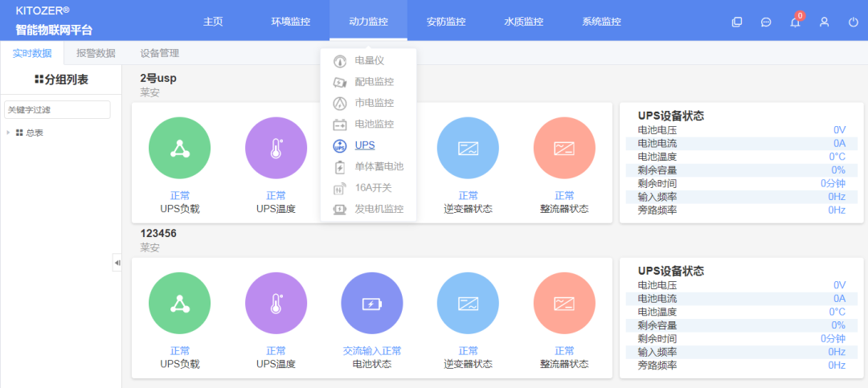Click the 电池状态 battery circle icon
Screen dimensions: 868x388
(371, 303)
